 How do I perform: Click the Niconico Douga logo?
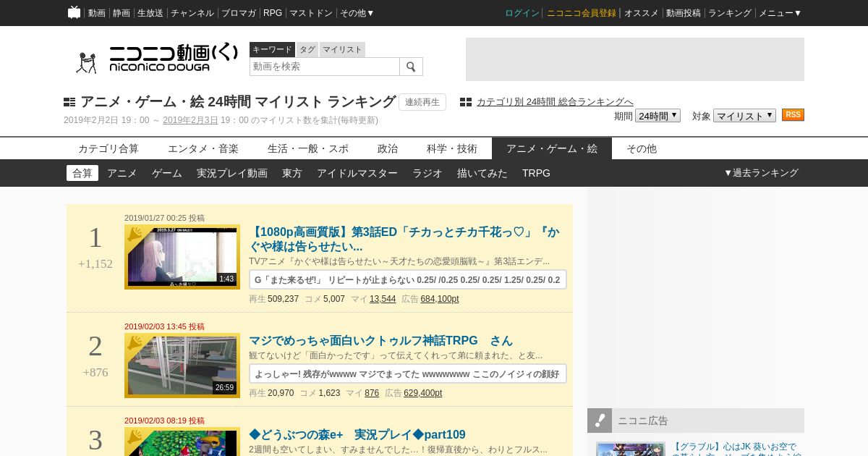coord(157,58)
